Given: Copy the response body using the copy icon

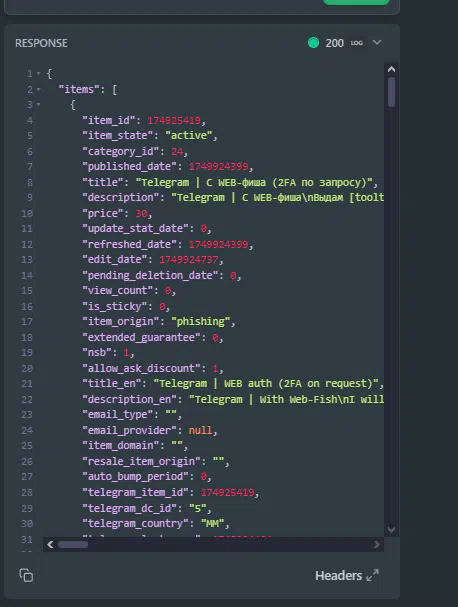Looking at the screenshot, I should pos(26,575).
